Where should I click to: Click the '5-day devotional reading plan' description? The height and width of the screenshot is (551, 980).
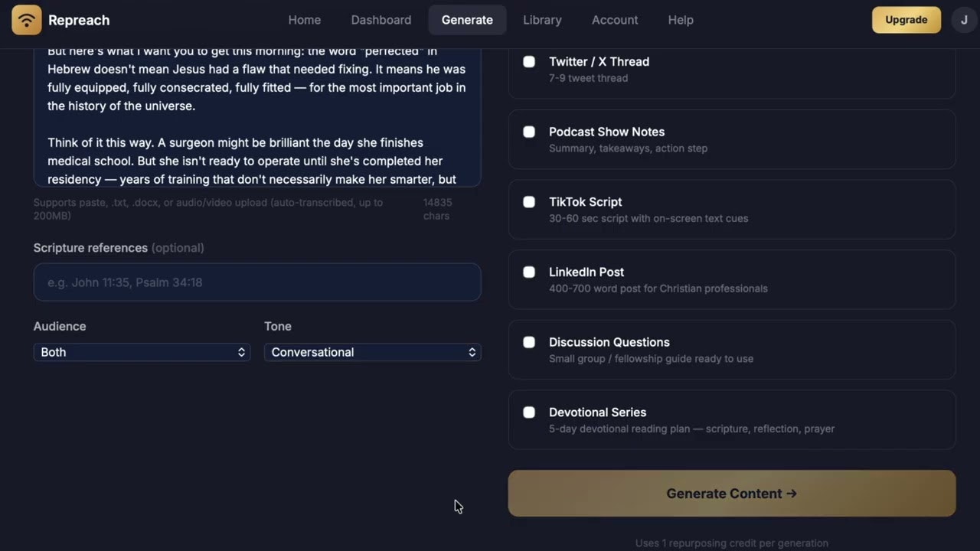(x=691, y=429)
